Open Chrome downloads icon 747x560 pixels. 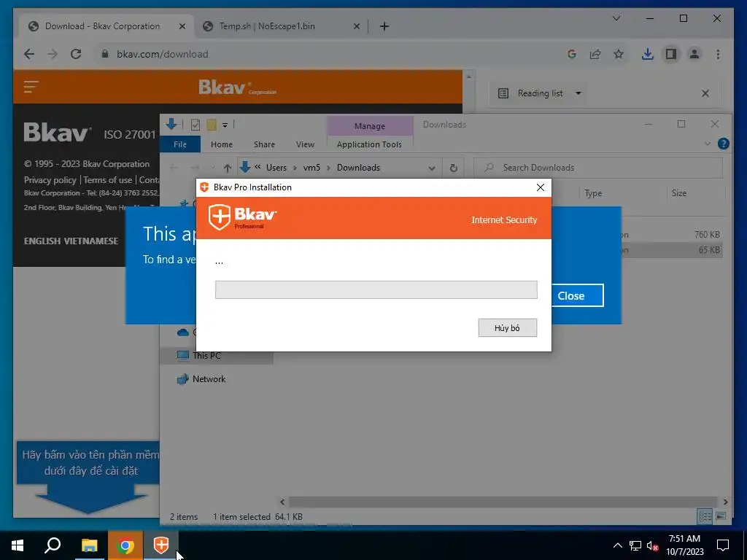pos(648,54)
